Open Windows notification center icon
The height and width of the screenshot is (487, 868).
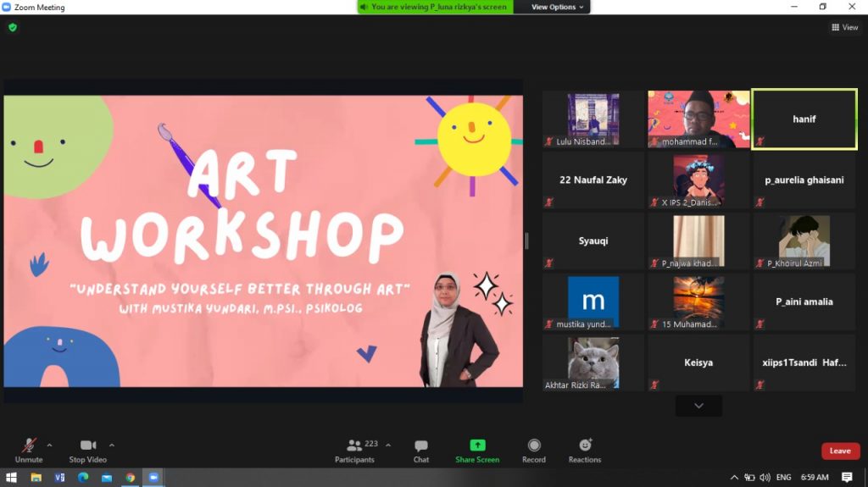click(x=848, y=478)
